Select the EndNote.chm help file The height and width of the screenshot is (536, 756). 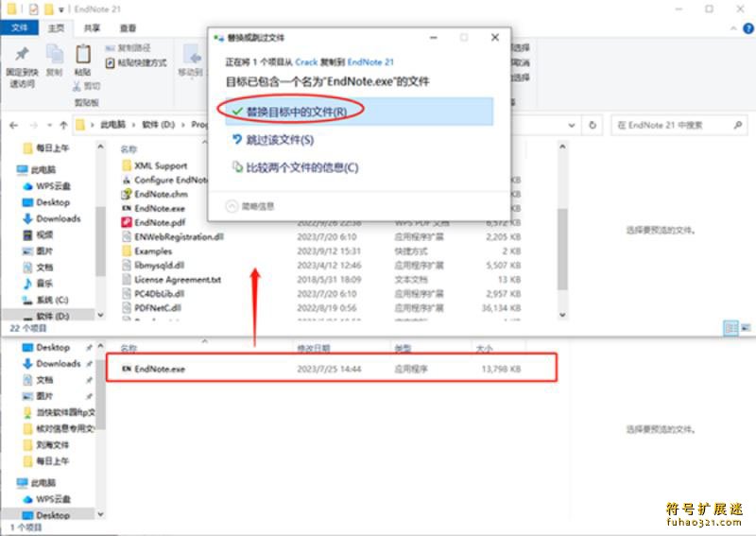click(x=154, y=194)
